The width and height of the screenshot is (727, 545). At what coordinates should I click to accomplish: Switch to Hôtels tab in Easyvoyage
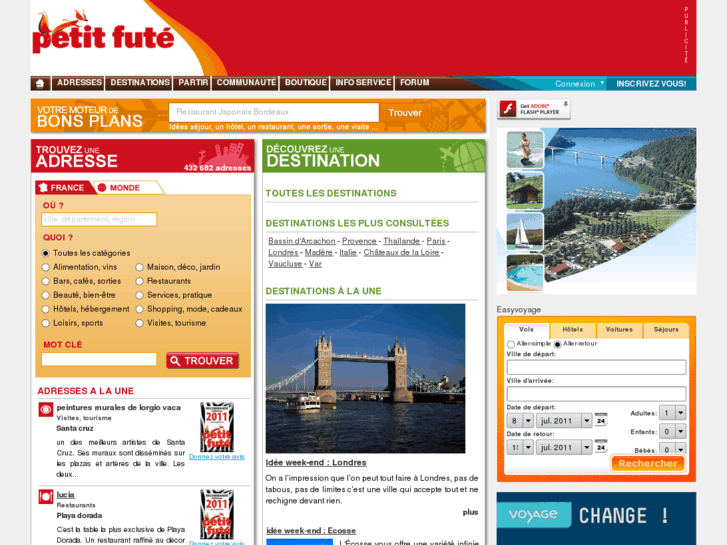pyautogui.click(x=573, y=330)
